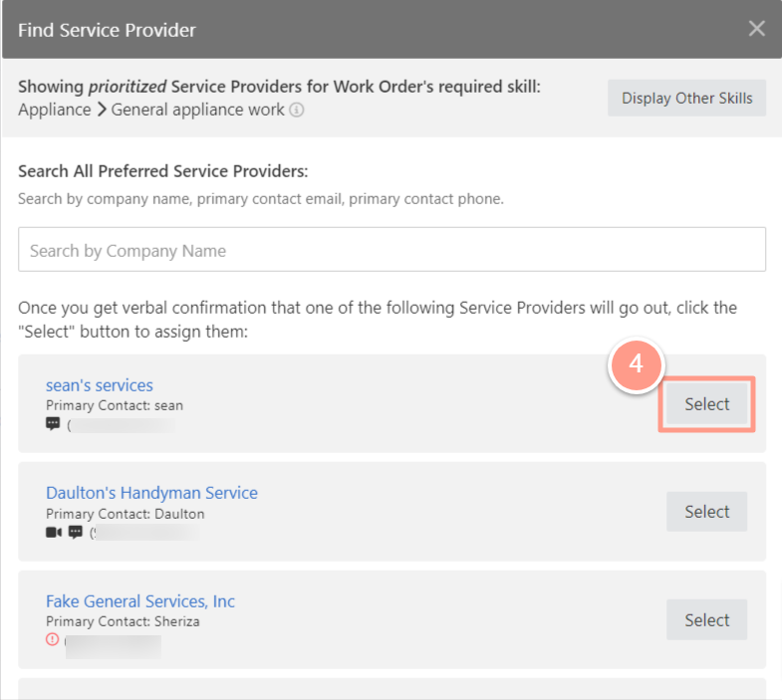This screenshot has width=782, height=700.
Task: Select Fake General Services, Inc
Action: click(706, 619)
